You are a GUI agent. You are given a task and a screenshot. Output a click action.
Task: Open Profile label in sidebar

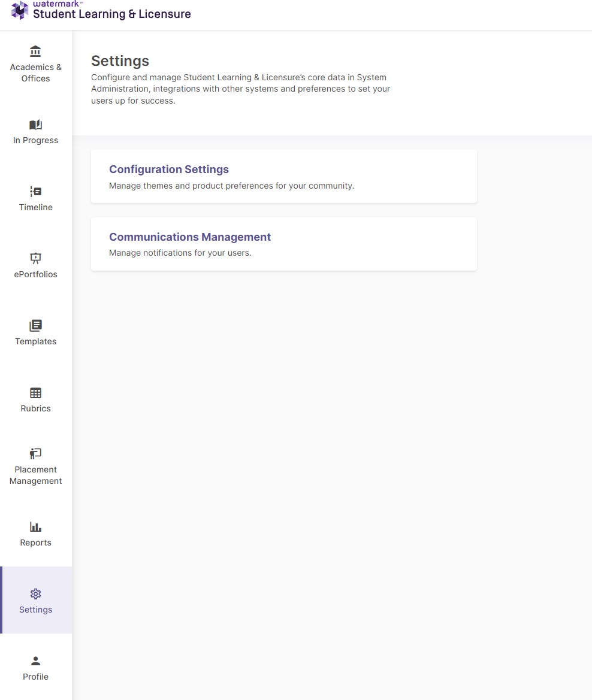point(36,676)
